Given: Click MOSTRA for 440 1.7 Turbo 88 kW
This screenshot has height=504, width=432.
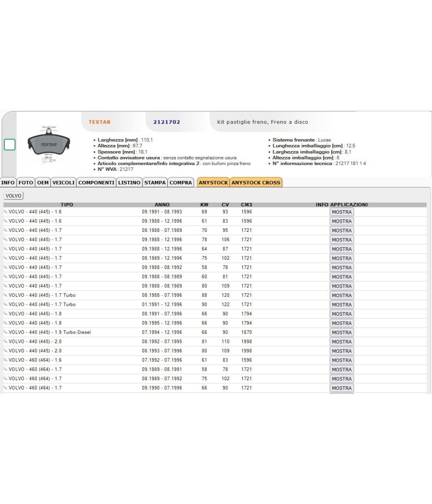Looking at the screenshot, I should (342, 295).
